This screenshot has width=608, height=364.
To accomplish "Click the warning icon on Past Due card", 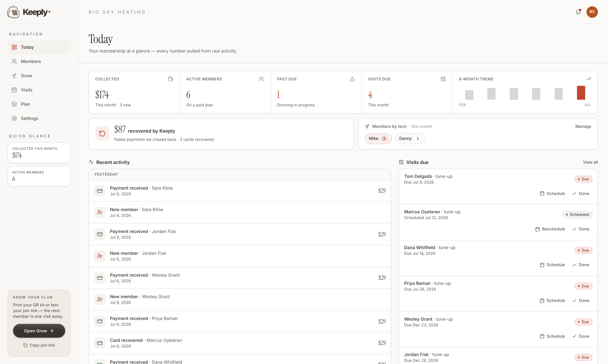I will (x=352, y=79).
